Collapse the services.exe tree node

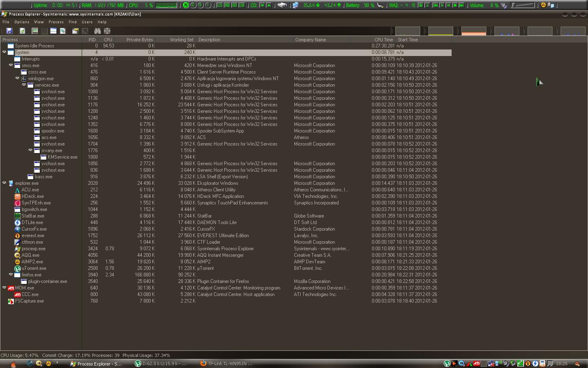(x=24, y=85)
